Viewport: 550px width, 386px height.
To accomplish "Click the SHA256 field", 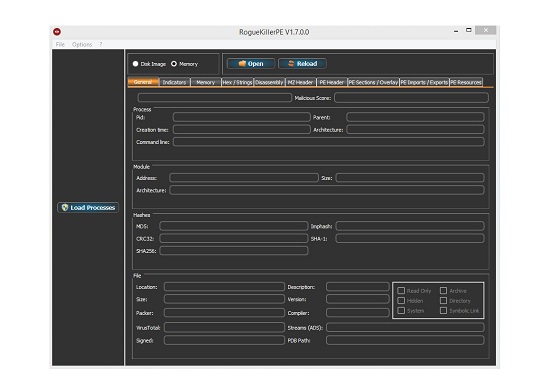I will 234,251.
